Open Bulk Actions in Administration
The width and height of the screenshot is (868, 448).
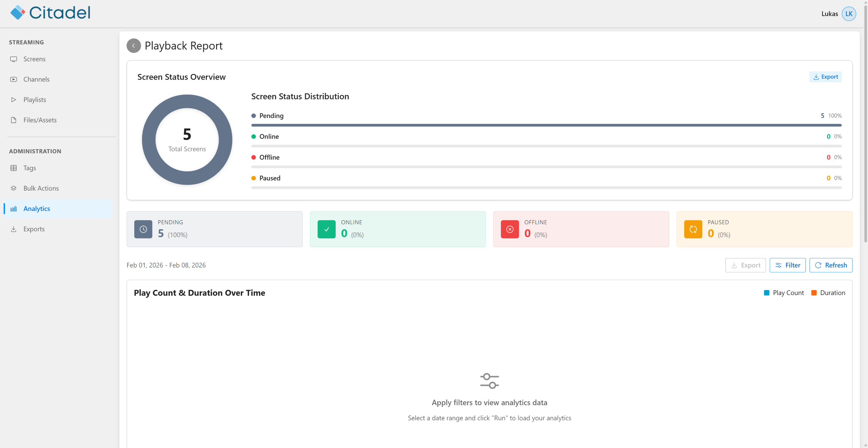41,188
